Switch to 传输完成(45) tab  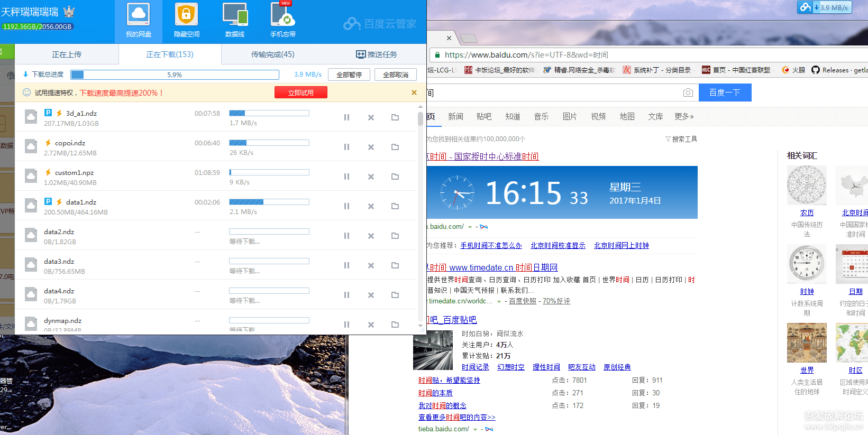click(x=272, y=54)
